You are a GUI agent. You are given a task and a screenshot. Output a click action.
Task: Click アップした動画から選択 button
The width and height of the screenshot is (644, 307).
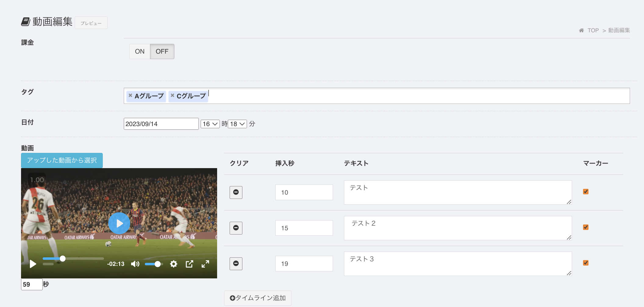[x=62, y=160]
